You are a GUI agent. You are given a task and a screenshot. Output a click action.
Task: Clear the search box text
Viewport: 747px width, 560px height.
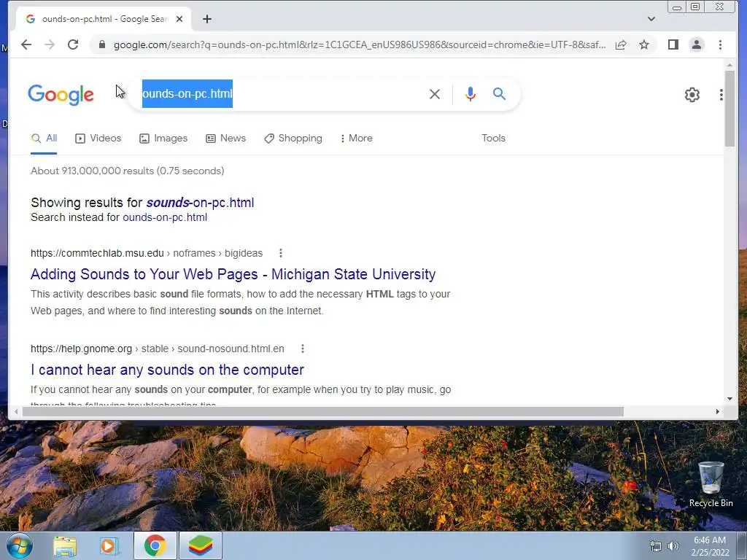pyautogui.click(x=435, y=94)
